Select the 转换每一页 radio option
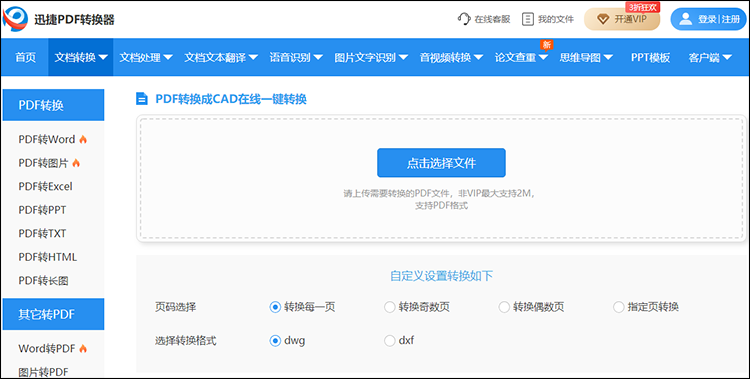 click(x=275, y=307)
